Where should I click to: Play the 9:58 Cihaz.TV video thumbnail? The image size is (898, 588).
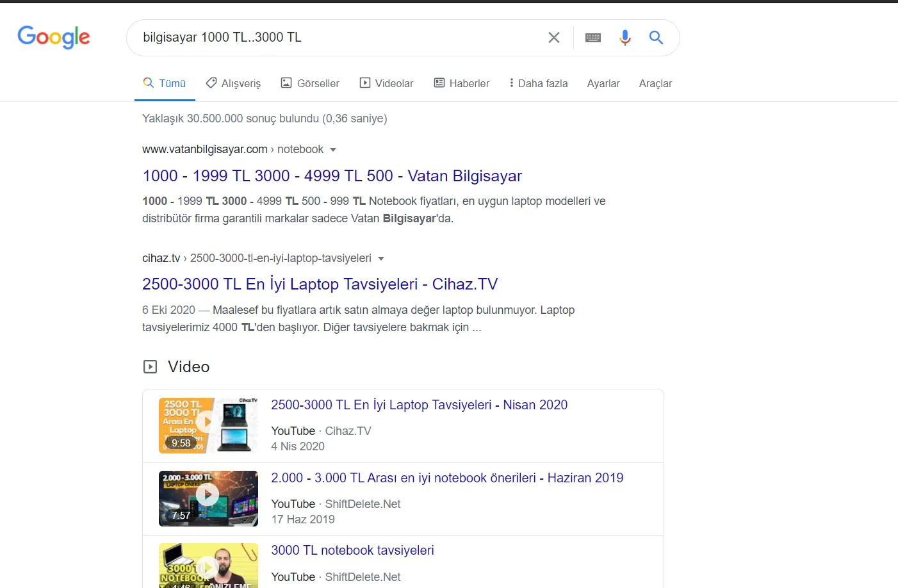click(x=208, y=425)
